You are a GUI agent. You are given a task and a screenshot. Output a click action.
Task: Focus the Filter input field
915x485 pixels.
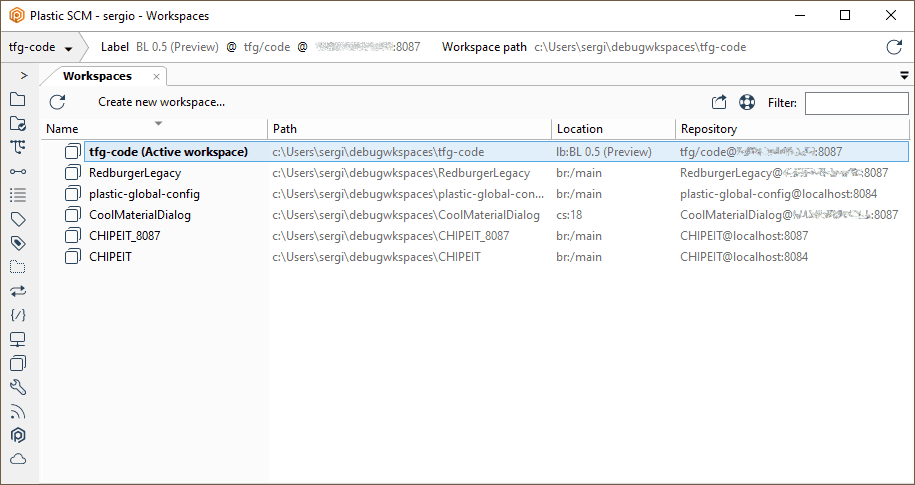point(857,103)
